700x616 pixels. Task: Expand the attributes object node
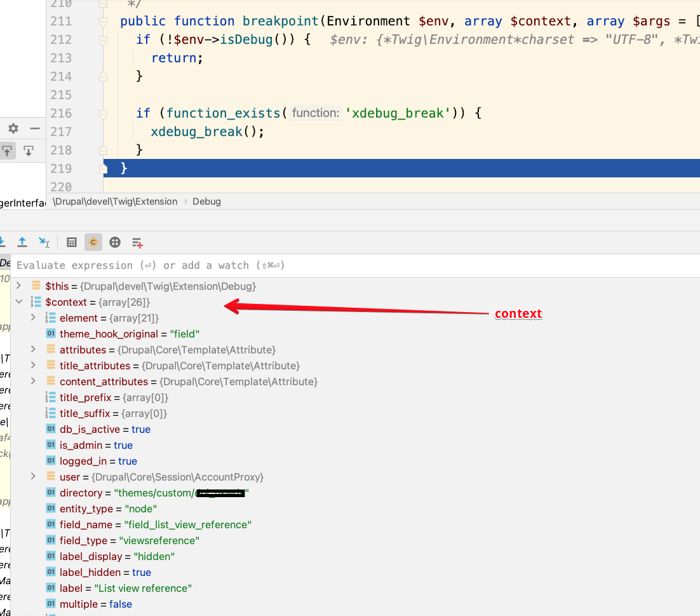(x=33, y=349)
